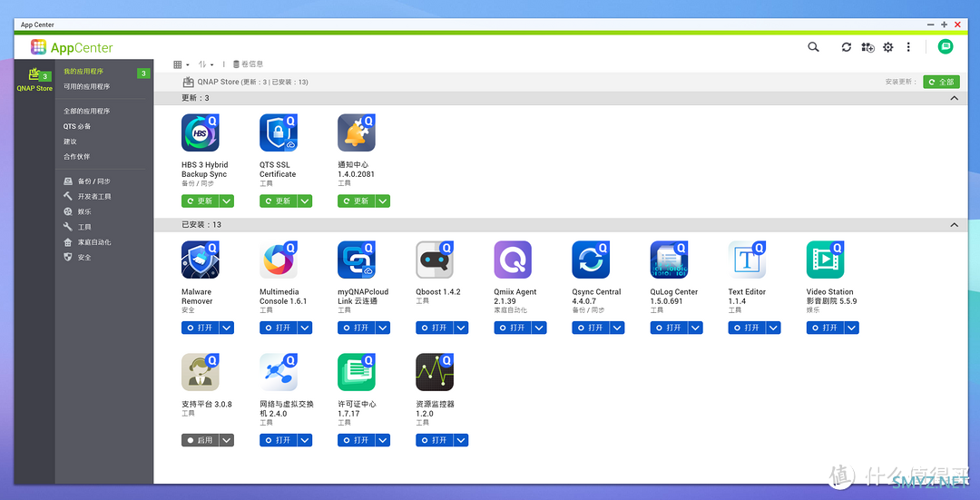Select 开发者工具 category
Viewport: 980px width, 500px height.
click(87, 196)
